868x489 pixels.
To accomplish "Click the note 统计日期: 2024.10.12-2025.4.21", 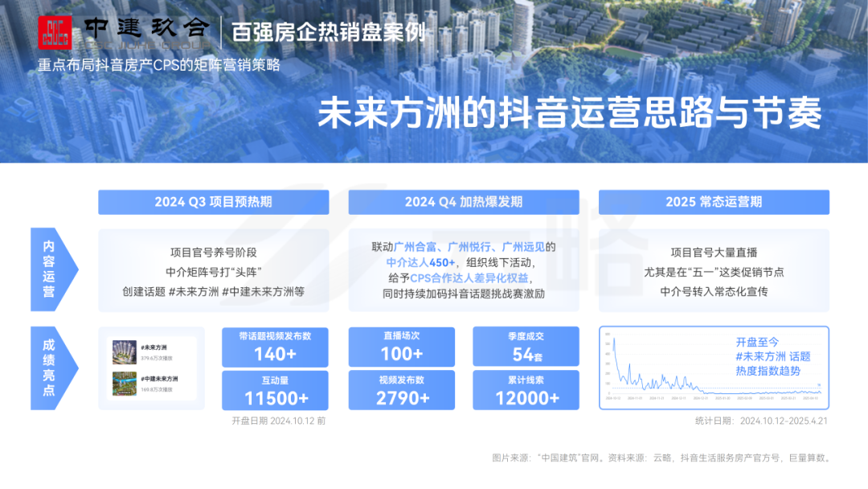I will pos(761,421).
